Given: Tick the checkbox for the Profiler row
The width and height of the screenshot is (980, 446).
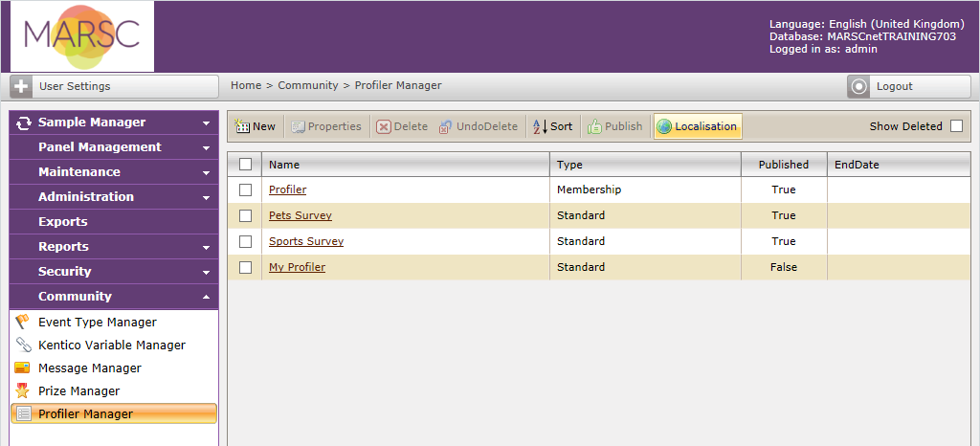Looking at the screenshot, I should (246, 190).
